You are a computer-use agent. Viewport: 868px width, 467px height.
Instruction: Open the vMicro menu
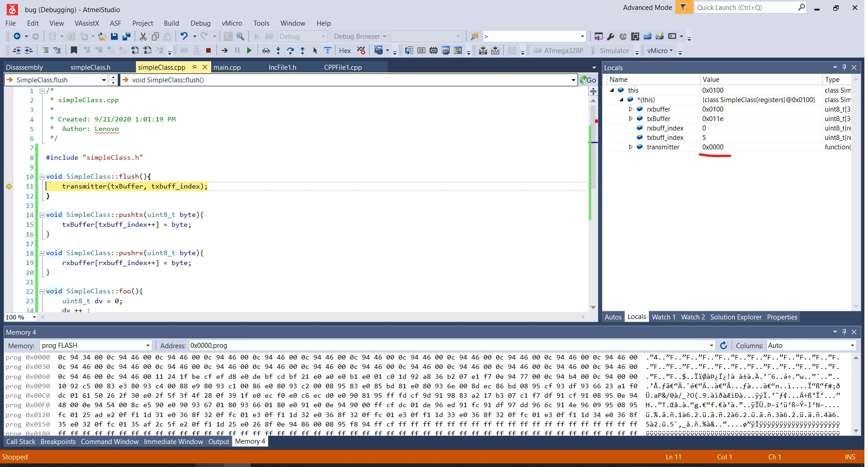[x=232, y=23]
